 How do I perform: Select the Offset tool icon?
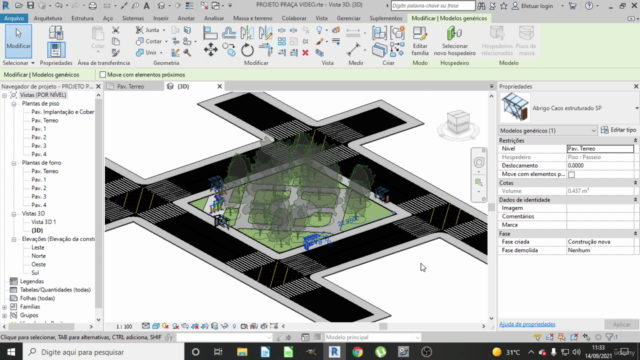tap(229, 33)
